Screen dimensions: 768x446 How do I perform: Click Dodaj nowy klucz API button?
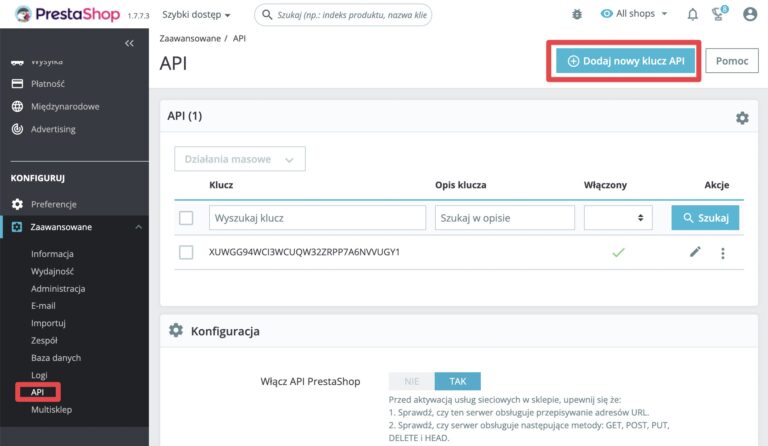pos(625,61)
